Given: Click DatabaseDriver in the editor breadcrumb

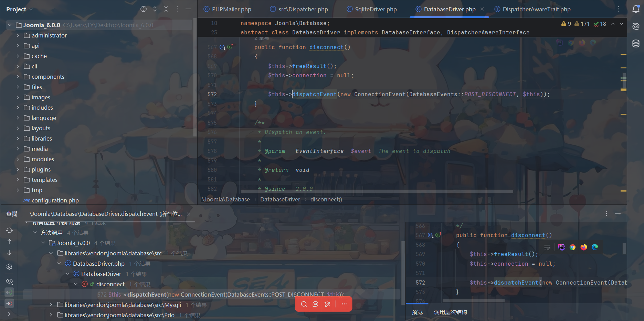Looking at the screenshot, I should pos(280,199).
